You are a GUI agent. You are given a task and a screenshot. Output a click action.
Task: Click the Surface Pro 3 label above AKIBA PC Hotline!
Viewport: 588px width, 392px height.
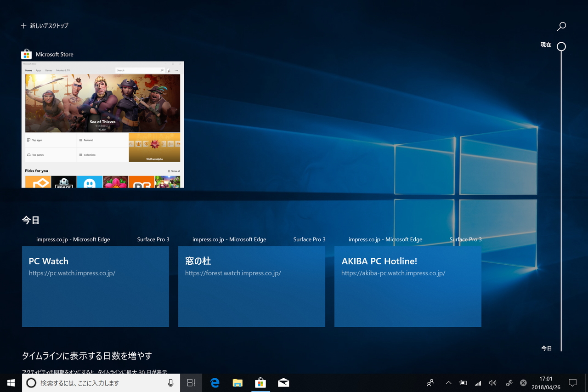465,239
